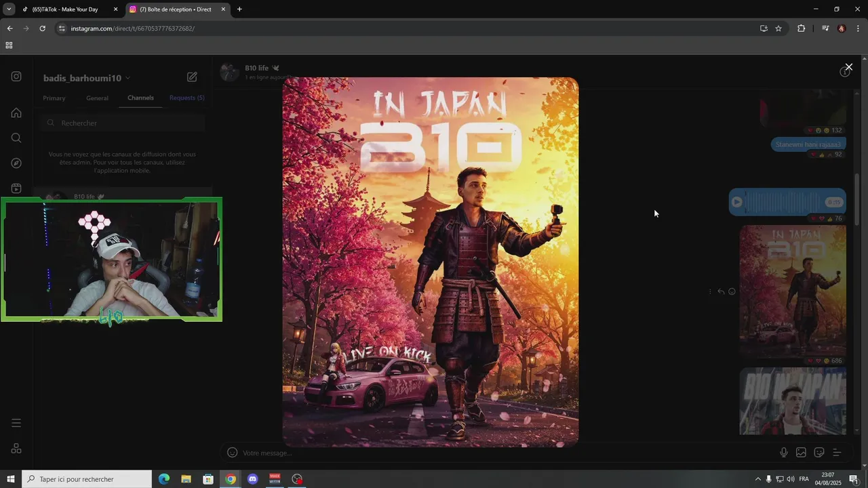Open the Chrome profile avatar
Viewport: 868px width, 488px height.
(x=842, y=28)
